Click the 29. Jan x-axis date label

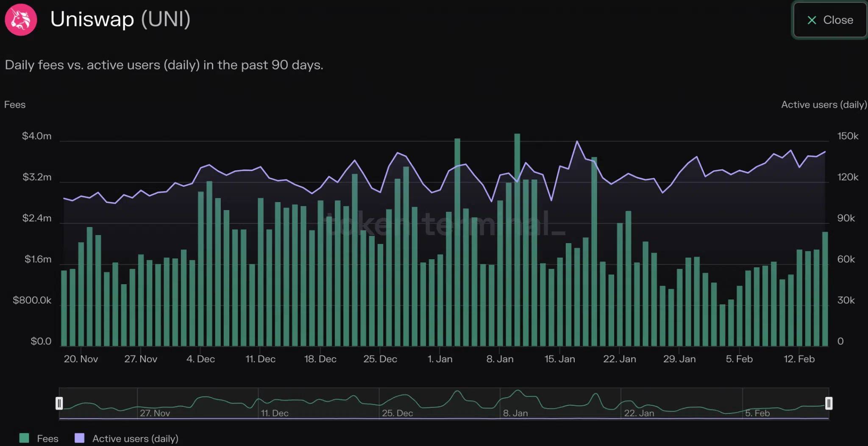pos(679,359)
